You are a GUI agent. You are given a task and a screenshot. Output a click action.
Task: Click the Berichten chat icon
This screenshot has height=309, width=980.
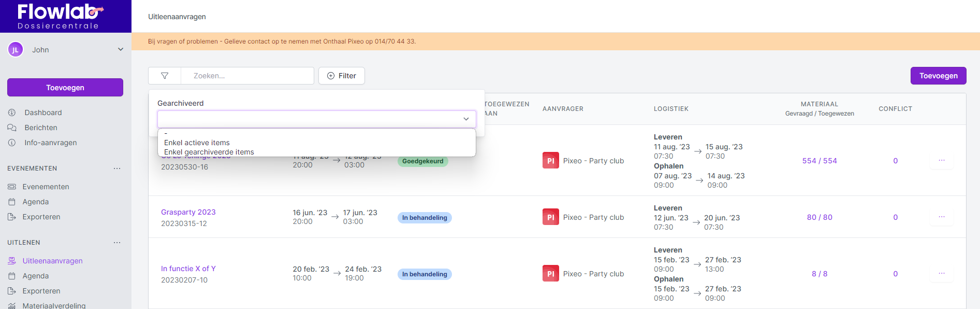(12, 128)
